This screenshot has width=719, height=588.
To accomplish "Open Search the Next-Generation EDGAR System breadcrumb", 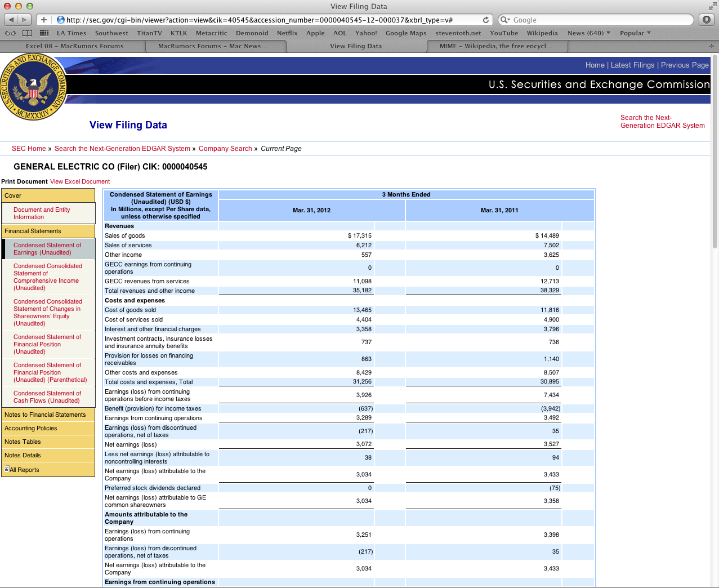I will 122,149.
